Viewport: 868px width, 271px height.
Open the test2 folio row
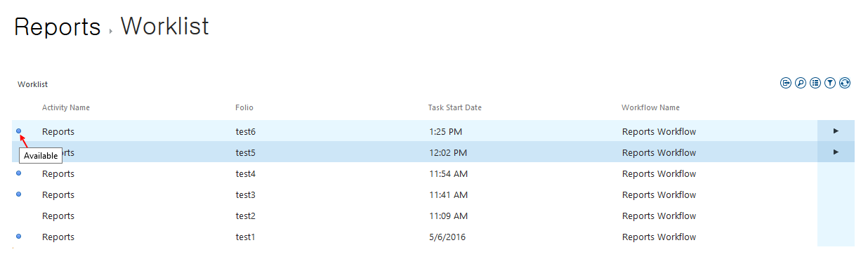[x=433, y=216]
